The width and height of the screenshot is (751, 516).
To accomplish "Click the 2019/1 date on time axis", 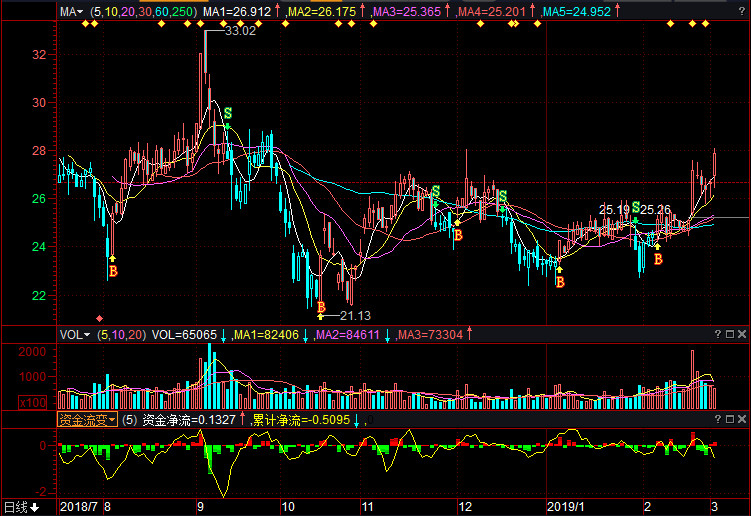I will pyautogui.click(x=566, y=507).
